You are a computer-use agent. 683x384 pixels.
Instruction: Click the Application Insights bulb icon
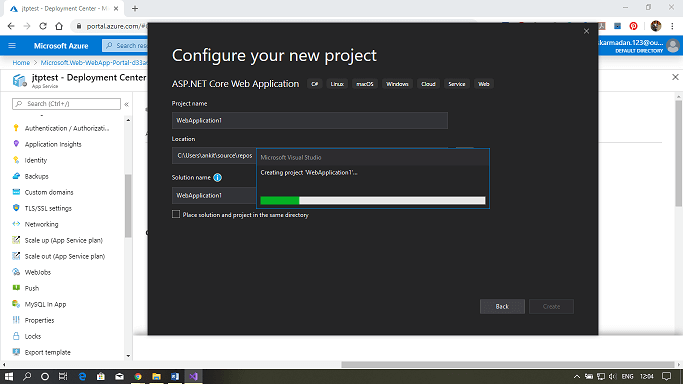[16, 144]
